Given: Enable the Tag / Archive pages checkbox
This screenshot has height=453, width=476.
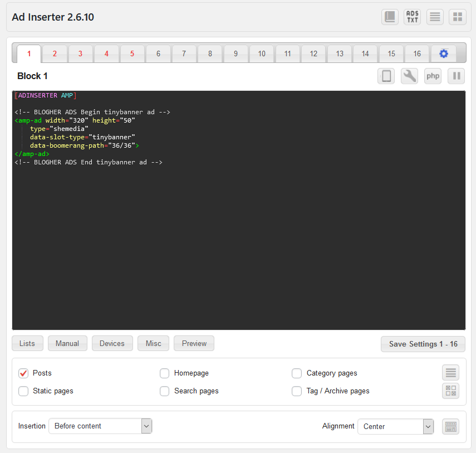Looking at the screenshot, I should click(x=297, y=391).
